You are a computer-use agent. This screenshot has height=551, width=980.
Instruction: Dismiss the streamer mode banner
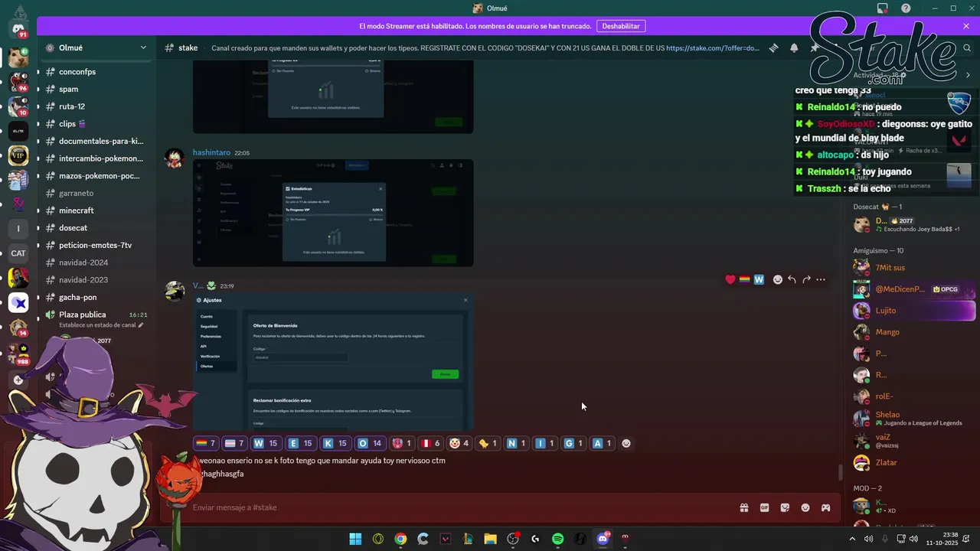966,26
